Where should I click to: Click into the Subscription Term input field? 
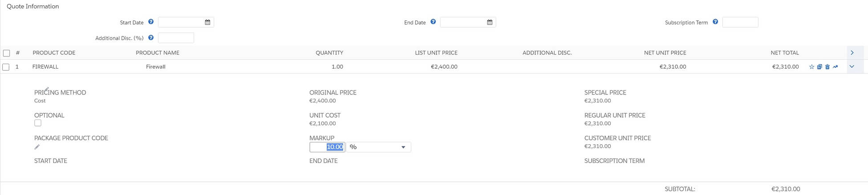coord(740,22)
